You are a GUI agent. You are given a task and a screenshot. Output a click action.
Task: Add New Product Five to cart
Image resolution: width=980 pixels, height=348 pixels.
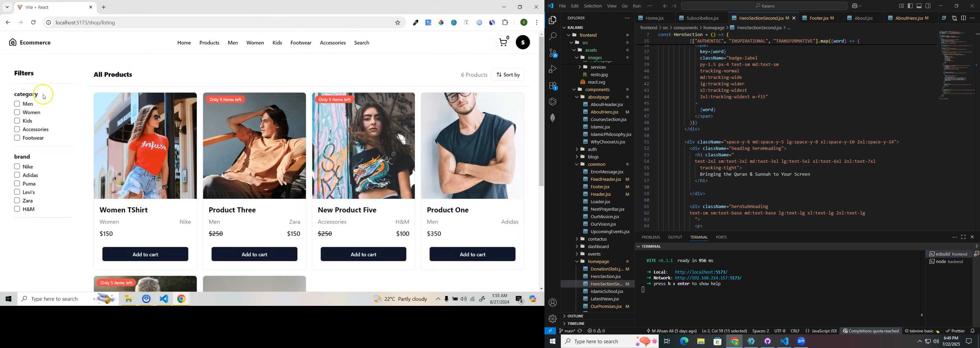coord(363,254)
